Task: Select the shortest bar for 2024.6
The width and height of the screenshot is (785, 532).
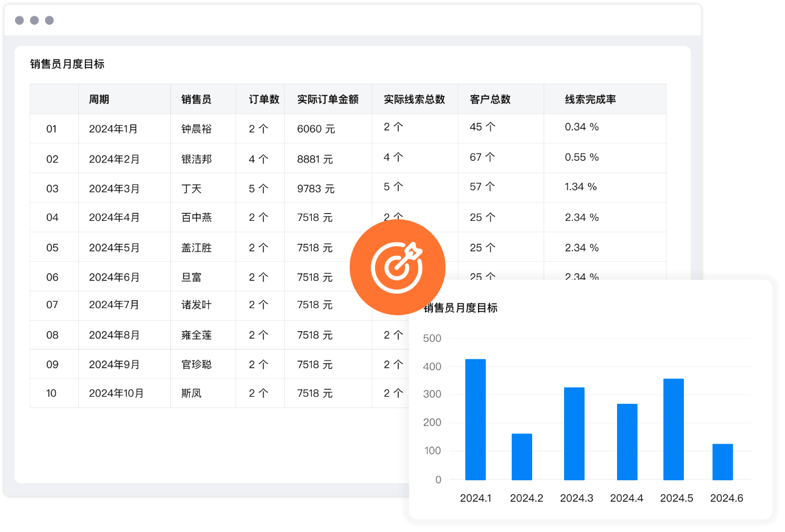Action: point(722,462)
